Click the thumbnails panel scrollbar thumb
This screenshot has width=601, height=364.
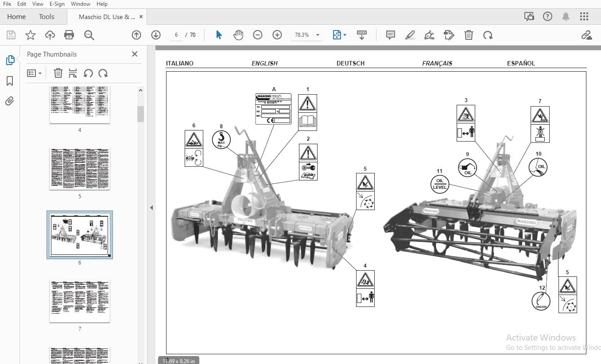pos(140,114)
